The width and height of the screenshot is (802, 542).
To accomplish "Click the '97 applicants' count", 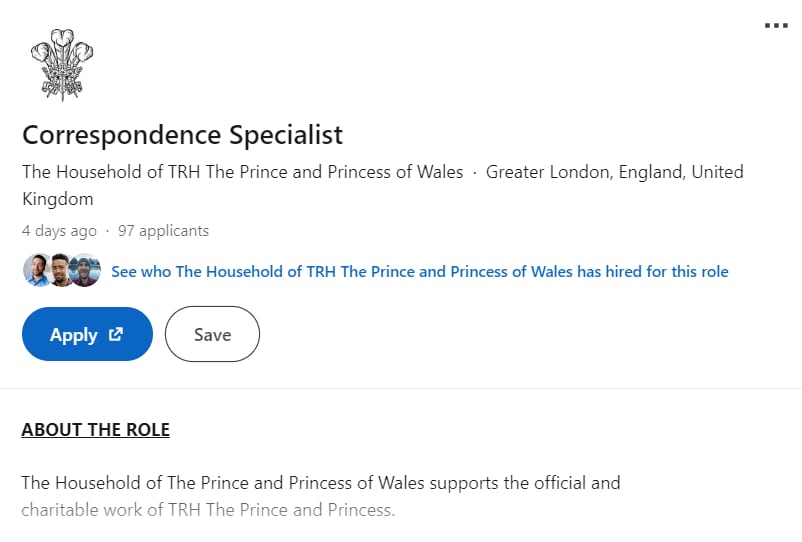I will (x=164, y=231).
